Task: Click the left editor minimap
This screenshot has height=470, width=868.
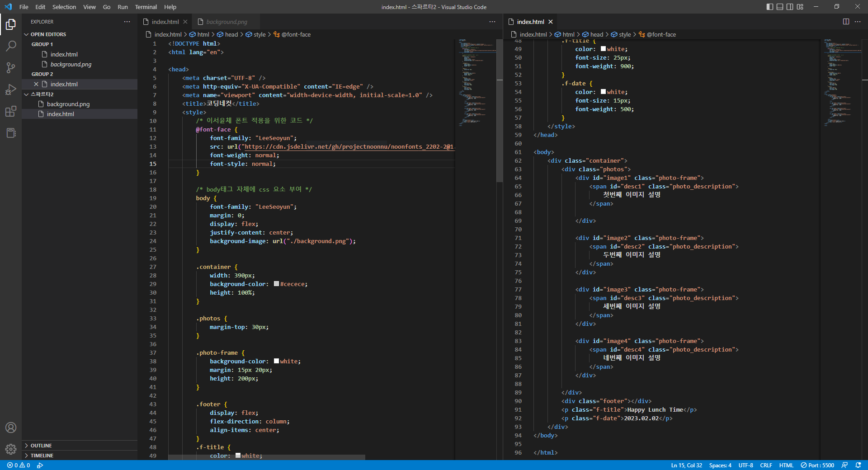Action: pos(476,82)
